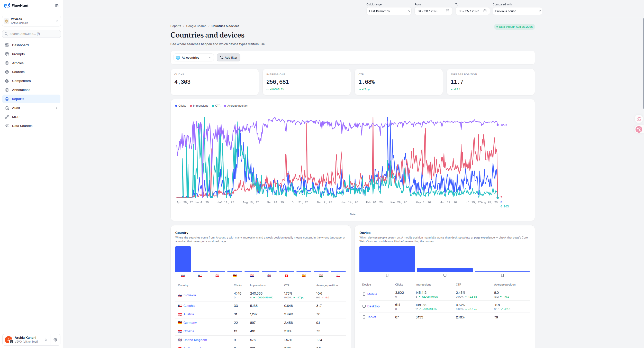Click the Poland flag under bar chart
The width and height of the screenshot is (644, 348).
338,276
